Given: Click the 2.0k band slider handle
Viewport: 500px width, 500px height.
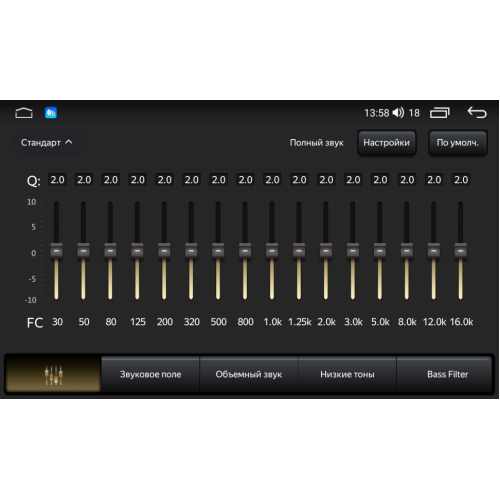Looking at the screenshot, I should pos(326,251).
